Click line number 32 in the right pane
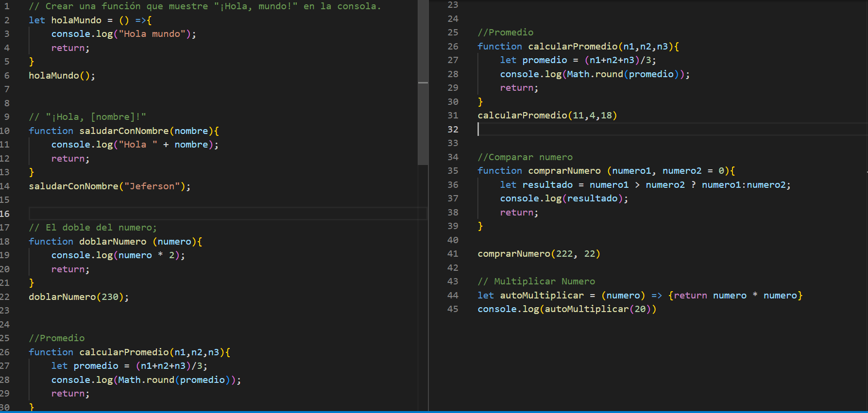Screen dimensions: 868x413 [453, 130]
